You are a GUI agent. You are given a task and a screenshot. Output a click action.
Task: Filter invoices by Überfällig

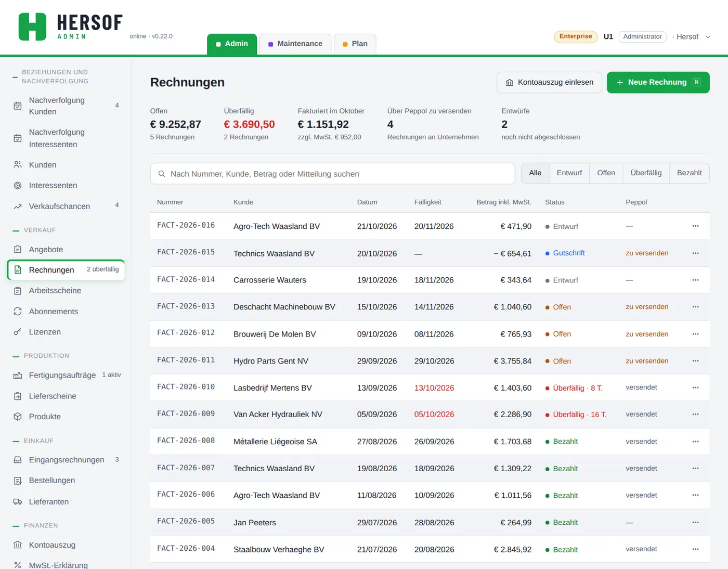646,173
